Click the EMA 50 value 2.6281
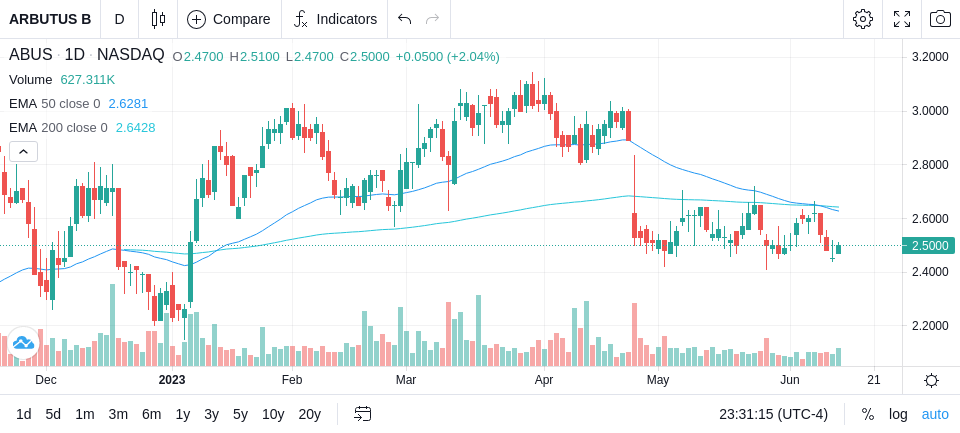The image size is (960, 433). coord(128,104)
